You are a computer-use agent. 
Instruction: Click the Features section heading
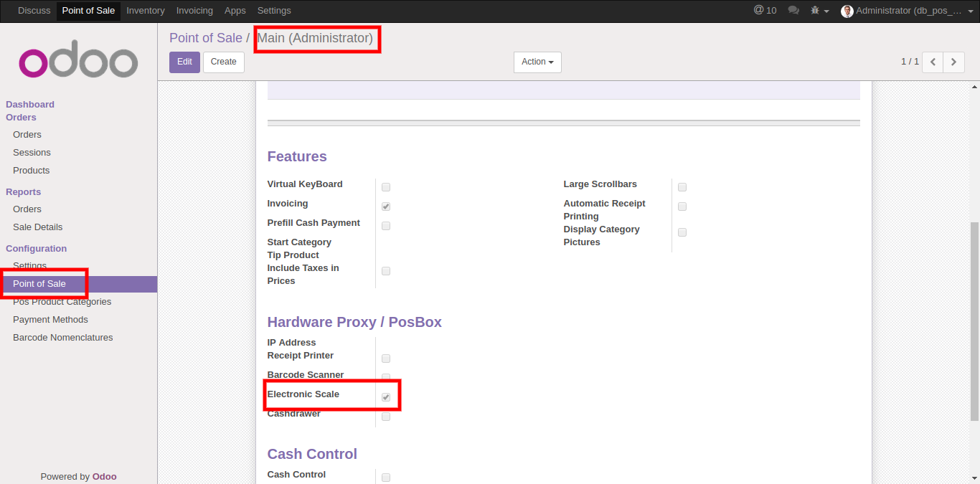(x=297, y=156)
